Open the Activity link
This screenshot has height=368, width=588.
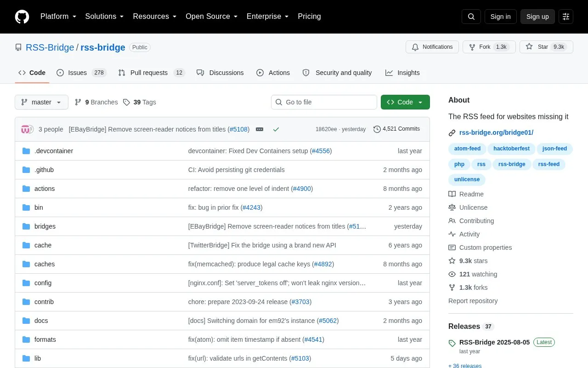[464, 234]
